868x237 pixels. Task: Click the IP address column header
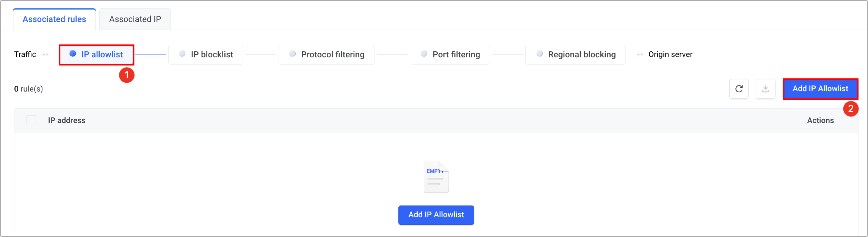pyautogui.click(x=67, y=120)
